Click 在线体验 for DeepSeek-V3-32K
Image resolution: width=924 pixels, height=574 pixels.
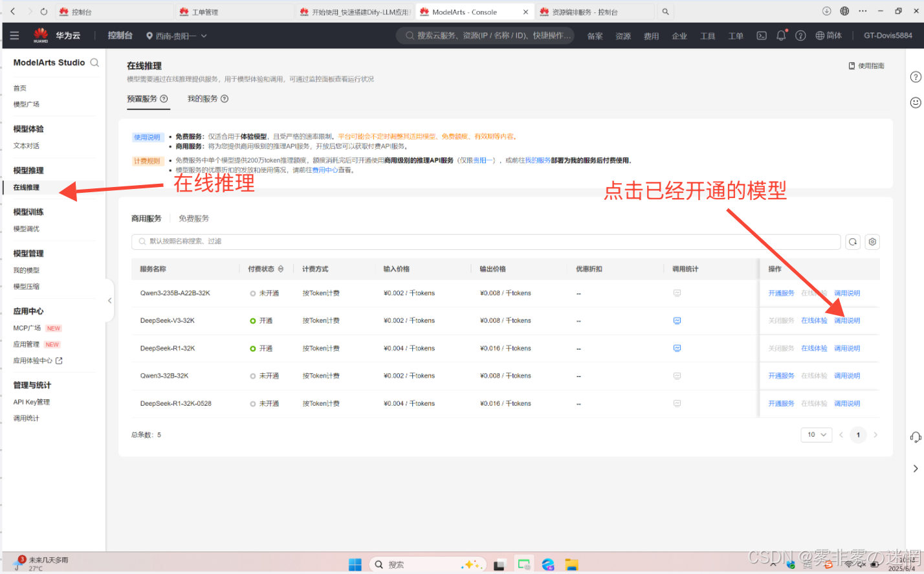pyautogui.click(x=814, y=320)
